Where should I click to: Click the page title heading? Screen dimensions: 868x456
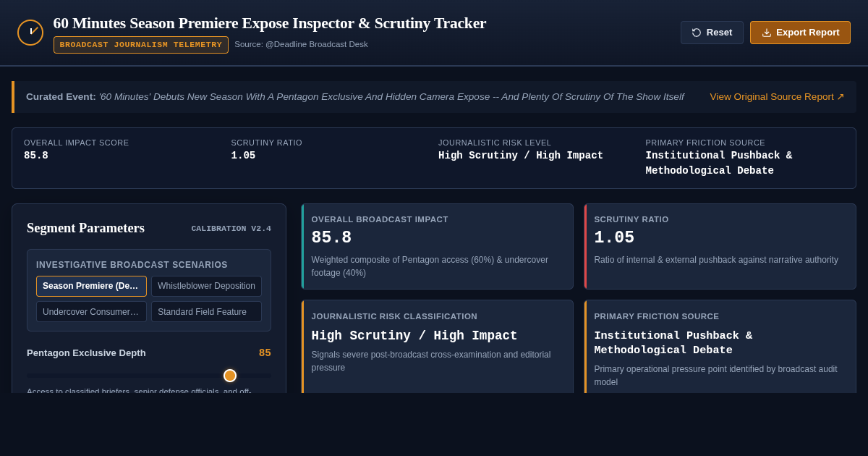click(x=270, y=23)
